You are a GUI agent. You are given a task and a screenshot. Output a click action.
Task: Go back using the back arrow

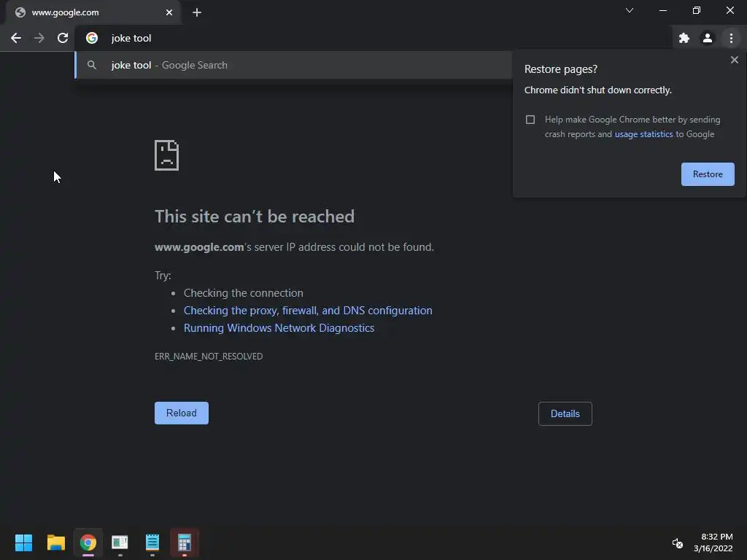(16, 38)
